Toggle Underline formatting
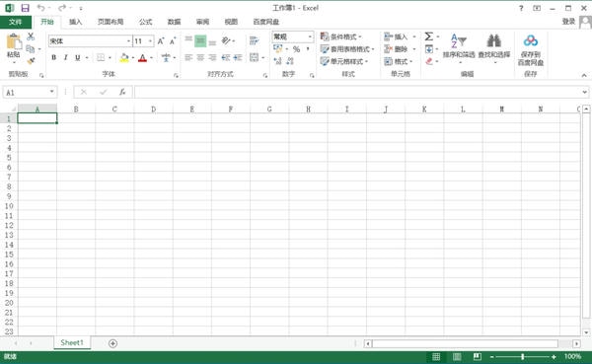Viewport: 592px width, 364px height. click(x=77, y=57)
